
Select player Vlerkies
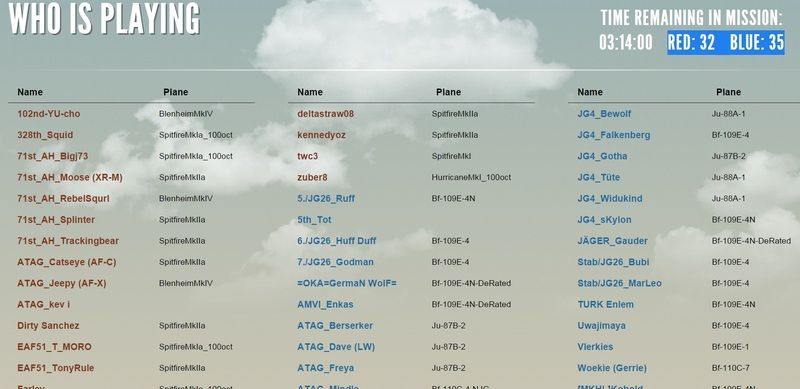tap(595, 347)
